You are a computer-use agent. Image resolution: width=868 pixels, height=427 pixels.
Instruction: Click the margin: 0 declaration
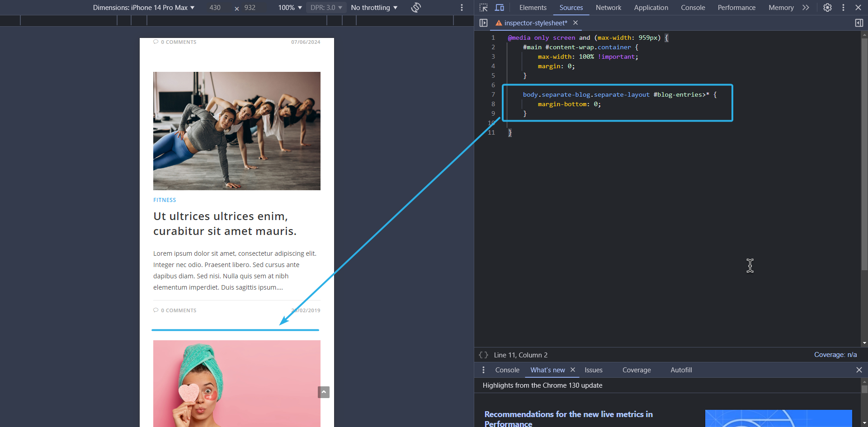pos(556,66)
